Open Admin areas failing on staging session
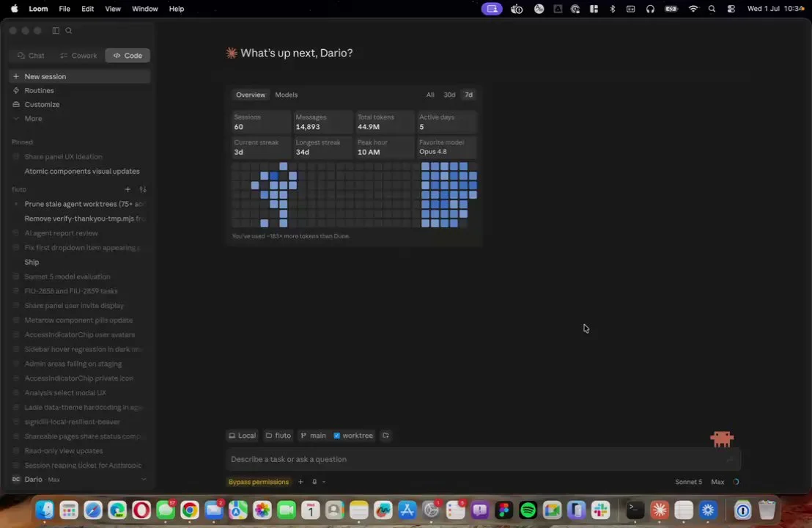812x528 pixels. (80, 364)
